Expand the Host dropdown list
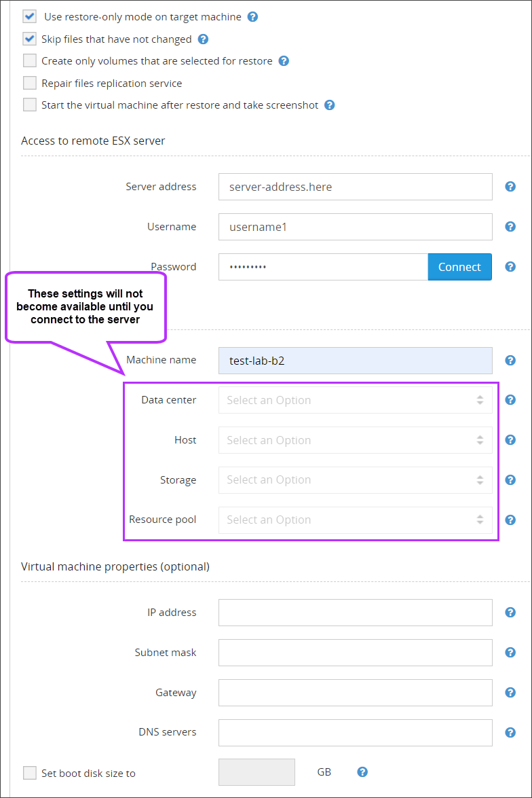 pos(355,440)
